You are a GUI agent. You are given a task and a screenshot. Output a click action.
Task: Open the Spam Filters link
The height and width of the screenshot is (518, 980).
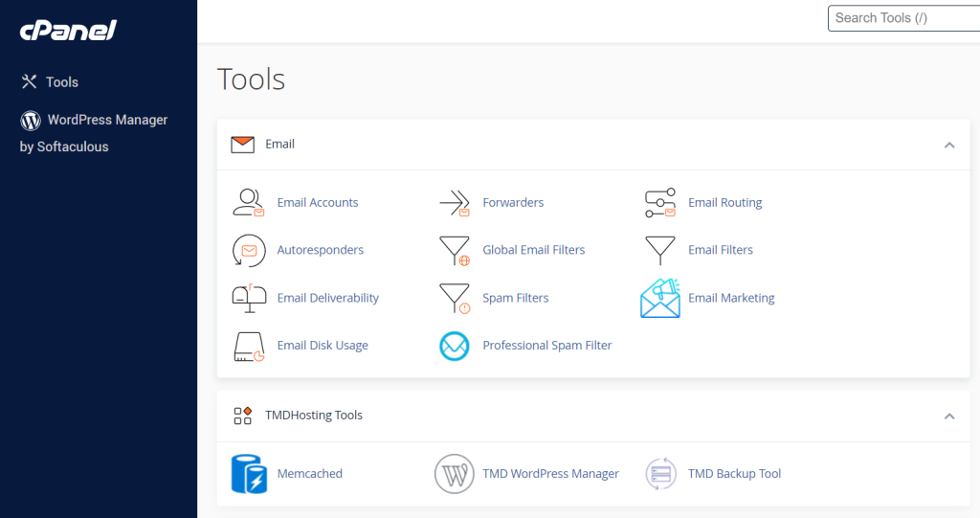pos(515,298)
